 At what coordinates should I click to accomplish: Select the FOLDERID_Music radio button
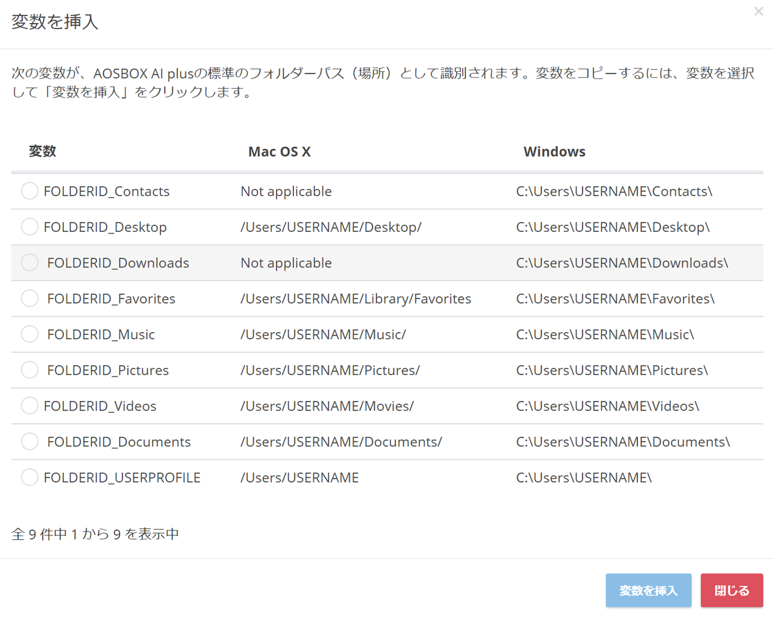pyautogui.click(x=30, y=334)
